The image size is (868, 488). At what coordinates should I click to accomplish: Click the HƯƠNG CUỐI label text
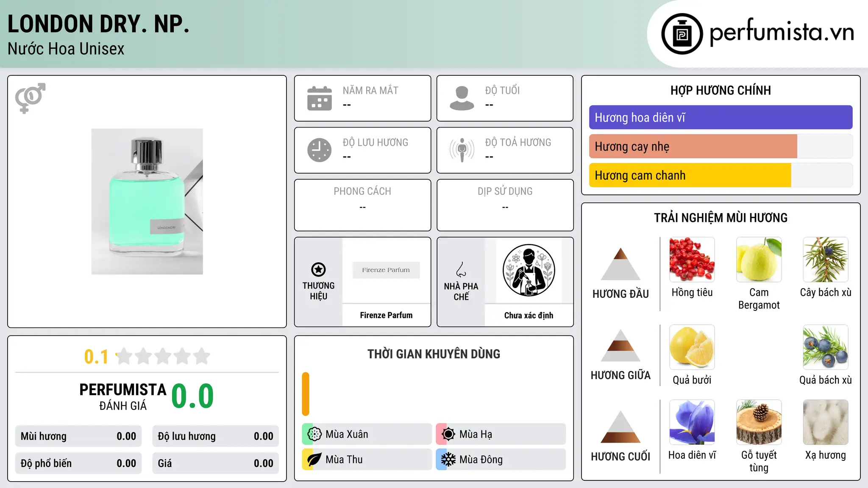[x=620, y=456]
